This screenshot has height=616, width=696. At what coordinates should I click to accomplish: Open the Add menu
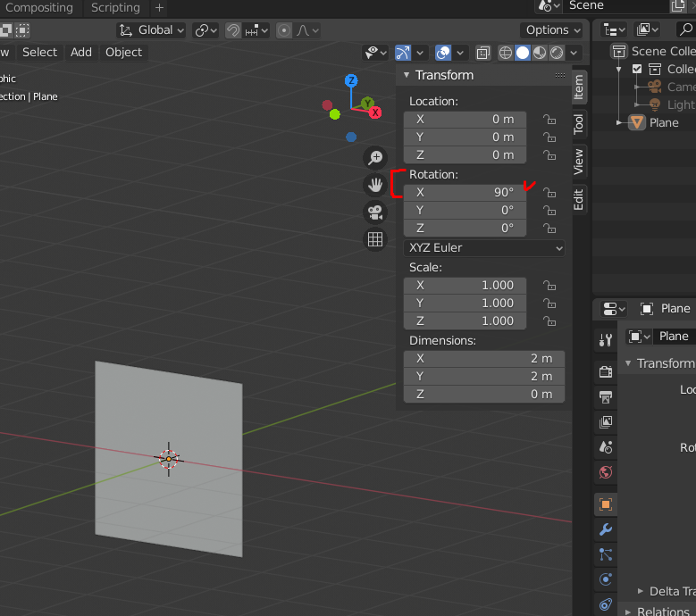click(81, 52)
